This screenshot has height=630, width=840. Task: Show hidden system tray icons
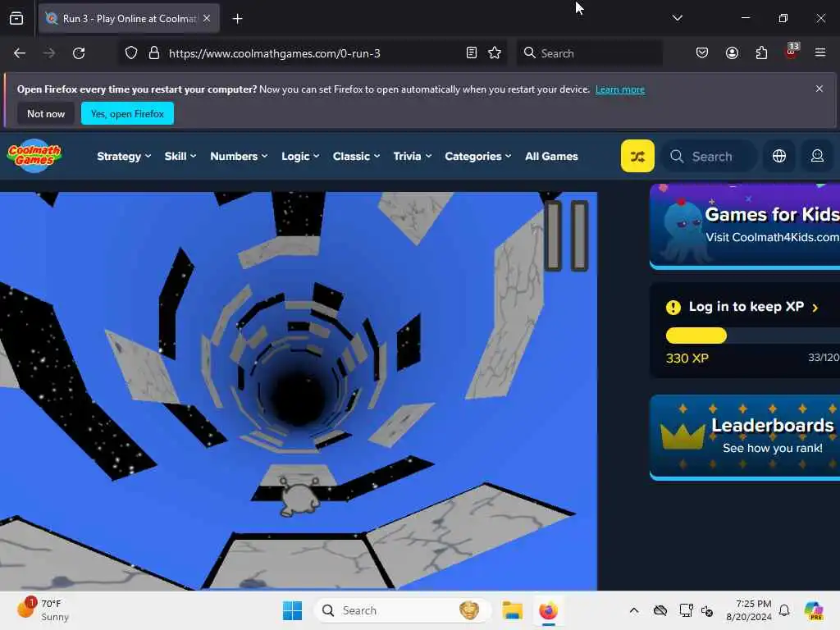pyautogui.click(x=634, y=610)
